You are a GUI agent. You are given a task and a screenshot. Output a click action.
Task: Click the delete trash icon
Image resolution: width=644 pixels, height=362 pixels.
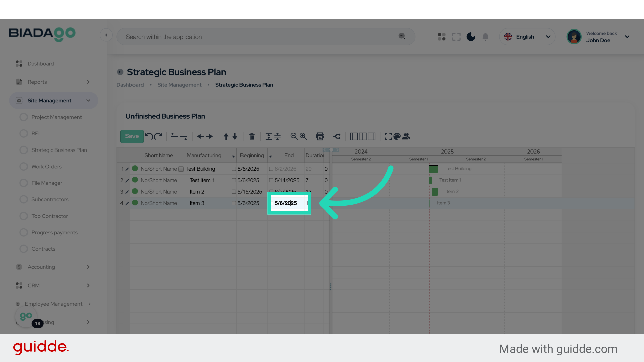[252, 136]
